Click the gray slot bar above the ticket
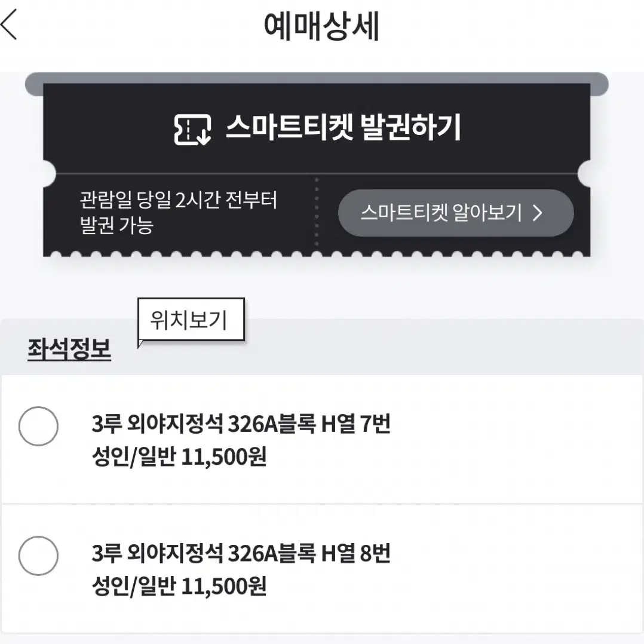644x644 pixels. 316,84
